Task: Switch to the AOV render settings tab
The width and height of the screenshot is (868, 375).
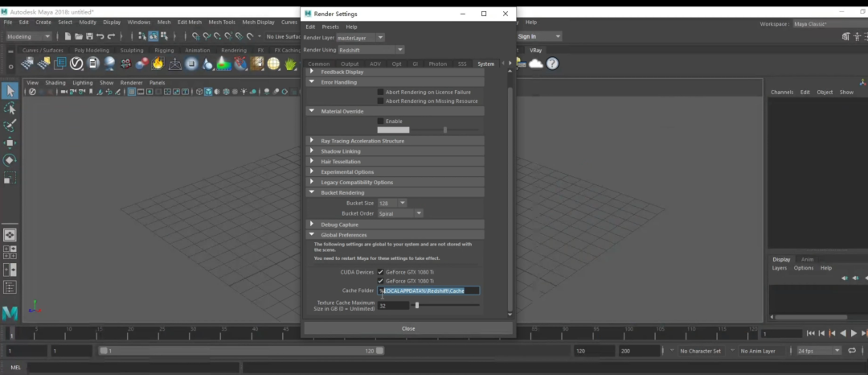Action: click(375, 64)
